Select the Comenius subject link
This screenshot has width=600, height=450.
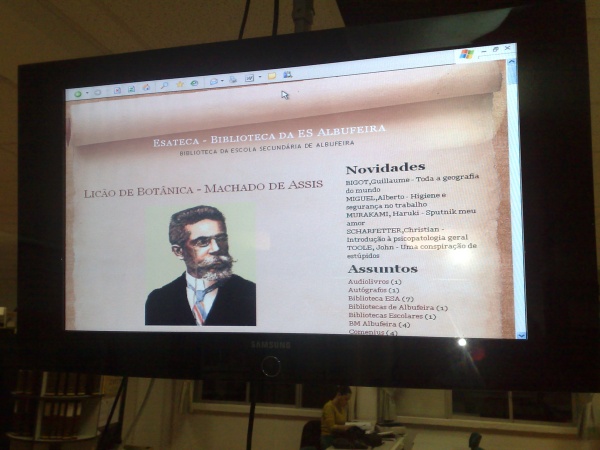(x=366, y=332)
